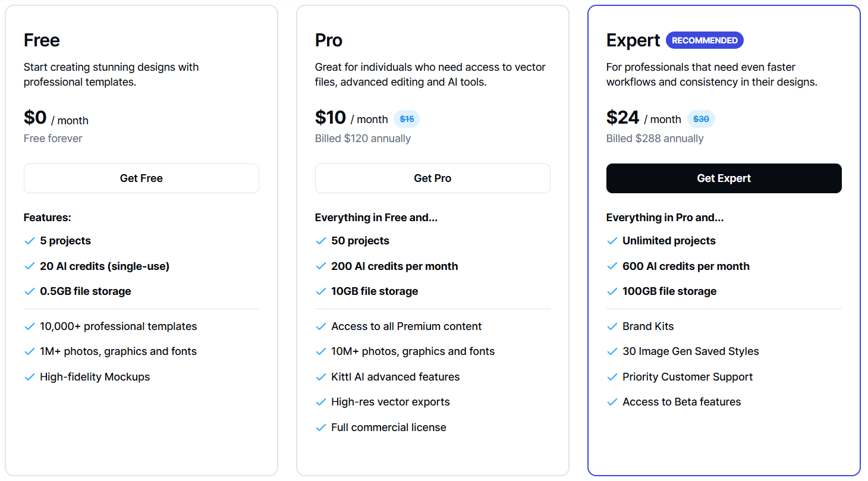
Task: Click checkmark icon beside 5 projects
Action: coord(29,241)
